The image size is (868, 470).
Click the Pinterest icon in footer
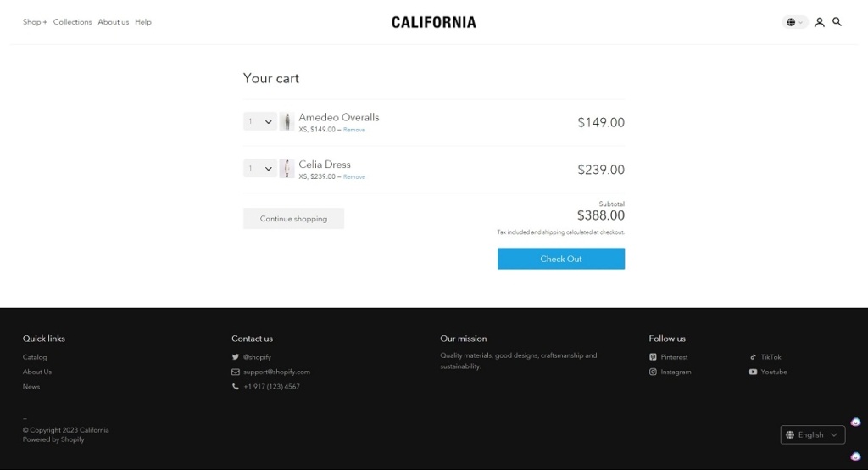coord(654,357)
